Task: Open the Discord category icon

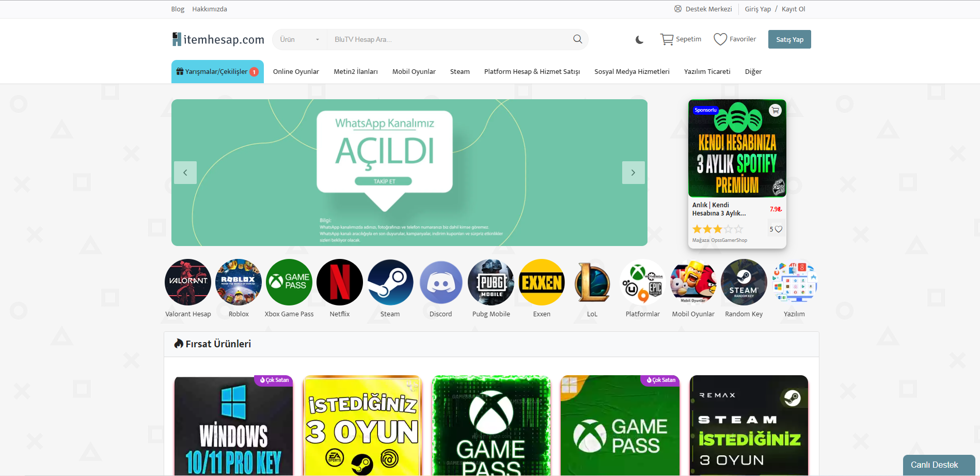Action: pos(441,282)
